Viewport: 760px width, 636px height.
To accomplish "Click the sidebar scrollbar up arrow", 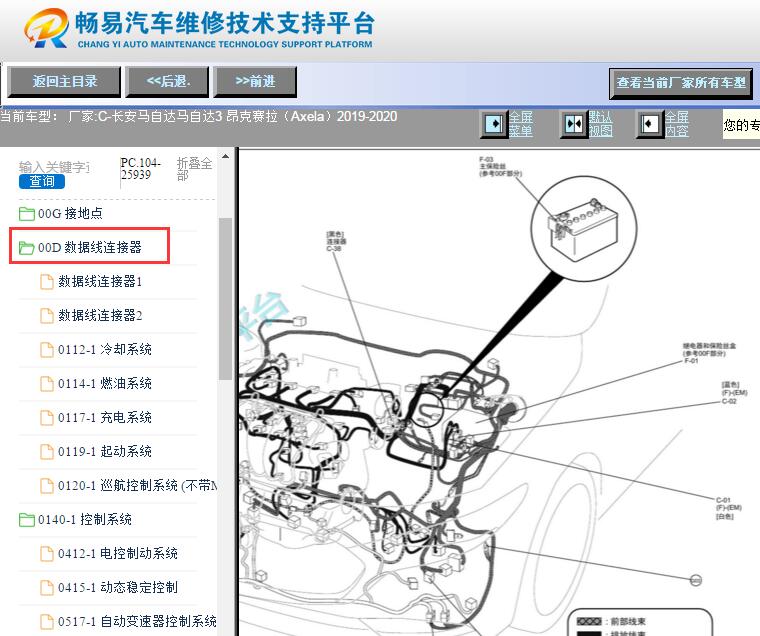I will click(225, 157).
